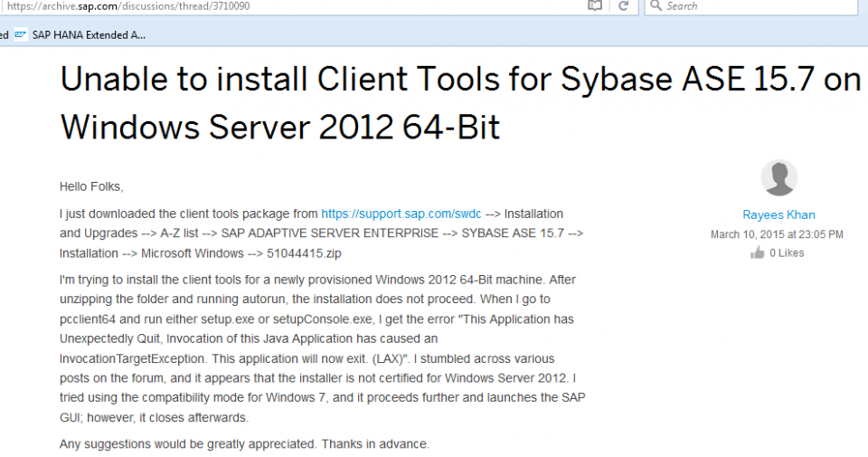Screen dimensions: 868x457
Task: Click the 'Any suggestions would be greatly appreciated' line
Action: click(x=244, y=444)
